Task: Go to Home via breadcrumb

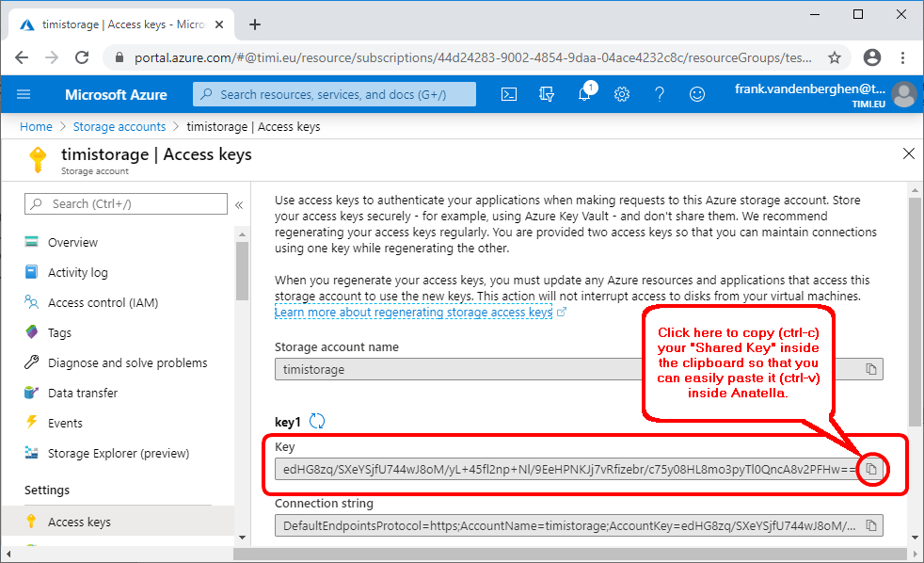Action: pyautogui.click(x=36, y=127)
